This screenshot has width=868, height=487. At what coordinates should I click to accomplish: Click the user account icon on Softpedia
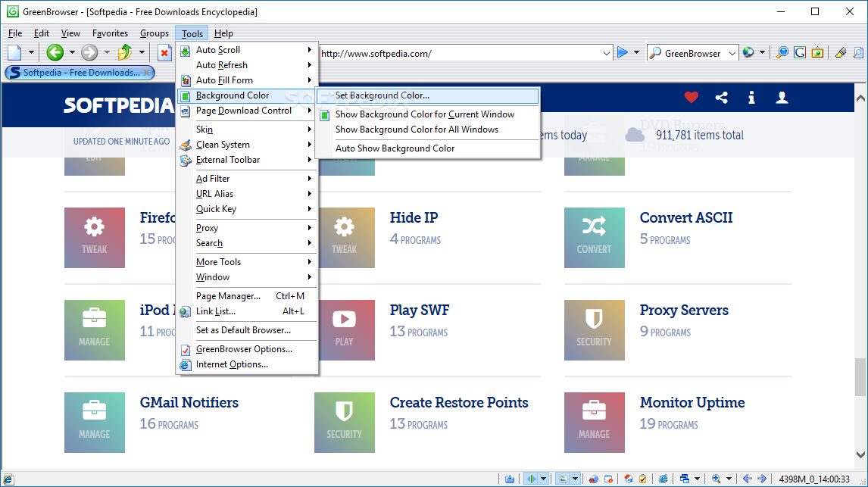[x=782, y=98]
